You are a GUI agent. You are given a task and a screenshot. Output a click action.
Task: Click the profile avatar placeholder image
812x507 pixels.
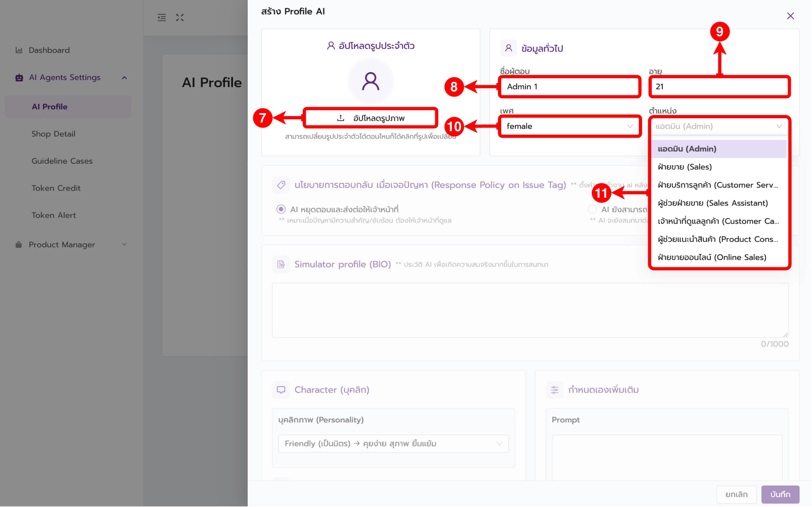370,81
